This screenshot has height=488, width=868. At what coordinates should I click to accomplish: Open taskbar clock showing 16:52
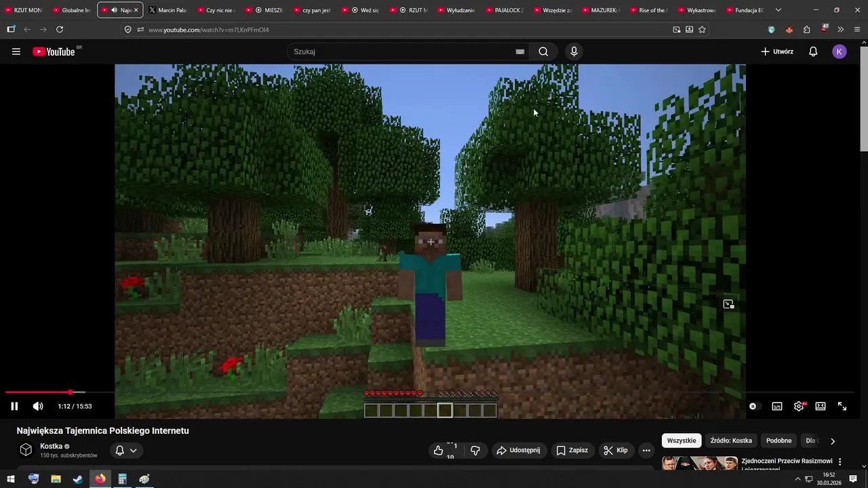tap(829, 479)
